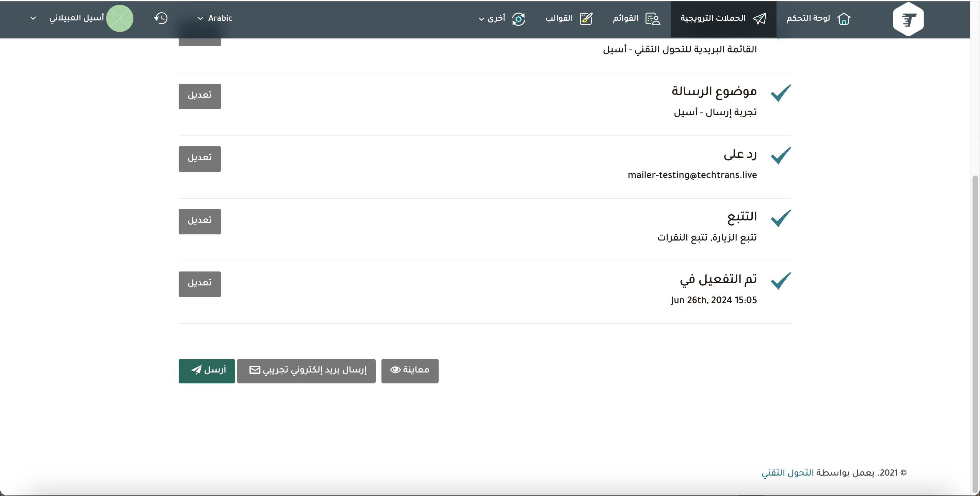Click the green user avatar circle
Image resolution: width=980 pixels, height=496 pixels.
click(119, 18)
